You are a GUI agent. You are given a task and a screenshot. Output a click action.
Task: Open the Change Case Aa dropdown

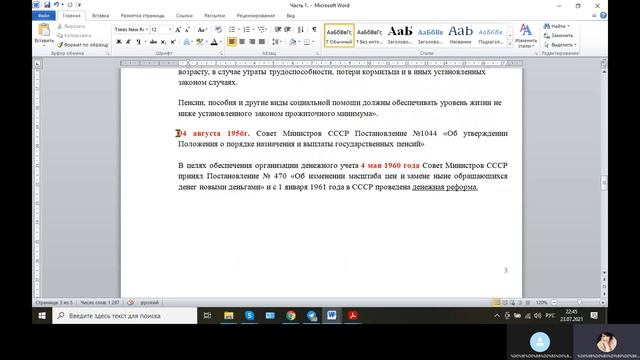202,29
